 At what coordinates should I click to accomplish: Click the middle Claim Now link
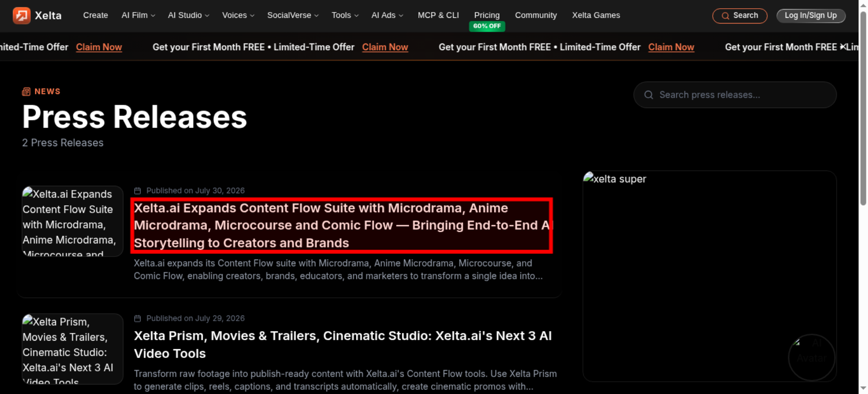(x=385, y=47)
